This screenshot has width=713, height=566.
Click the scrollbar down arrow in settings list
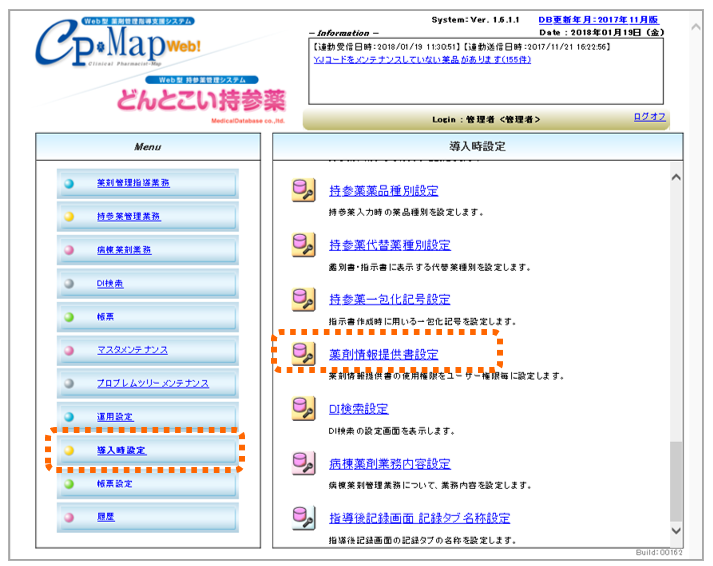pyautogui.click(x=675, y=530)
